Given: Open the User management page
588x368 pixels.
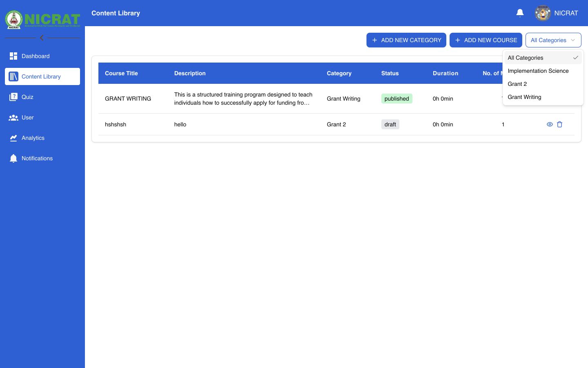Looking at the screenshot, I should (x=42, y=117).
